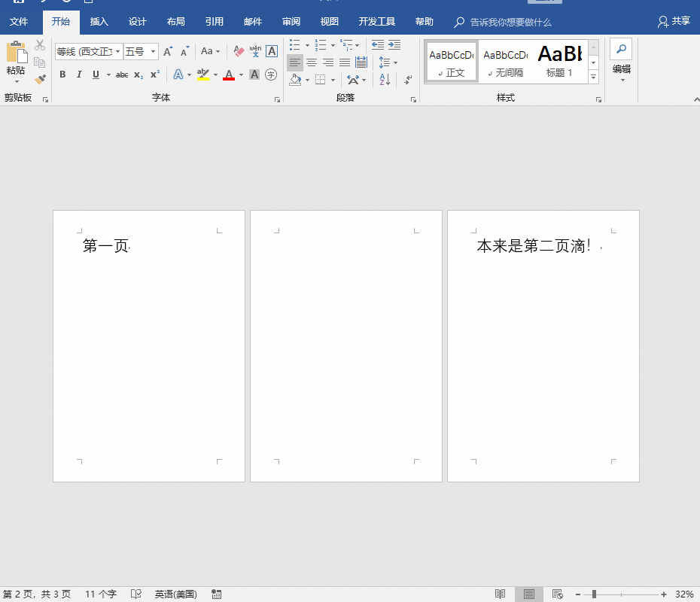Expand the line spacing dropdown
Viewport: 700px width, 602px height.
pos(395,62)
